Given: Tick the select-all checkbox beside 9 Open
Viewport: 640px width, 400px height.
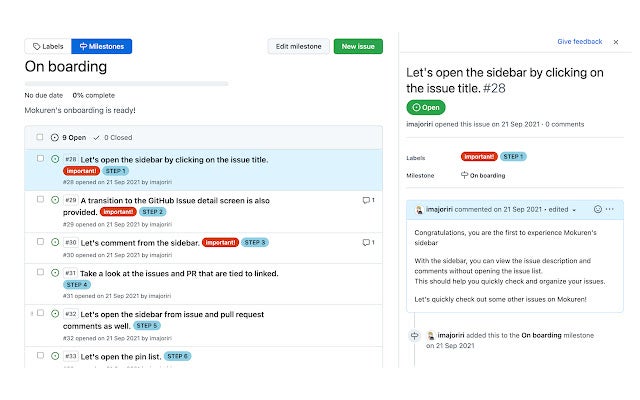Looking at the screenshot, I should [x=40, y=137].
